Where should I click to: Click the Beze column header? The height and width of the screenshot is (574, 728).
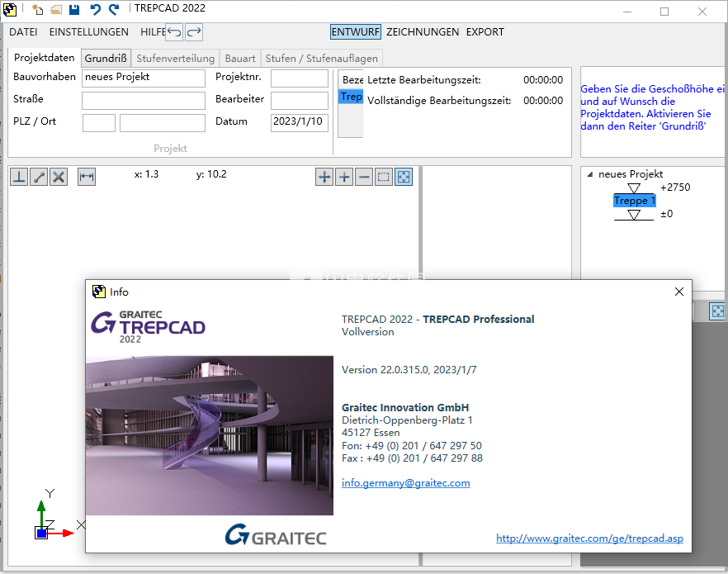pyautogui.click(x=352, y=80)
